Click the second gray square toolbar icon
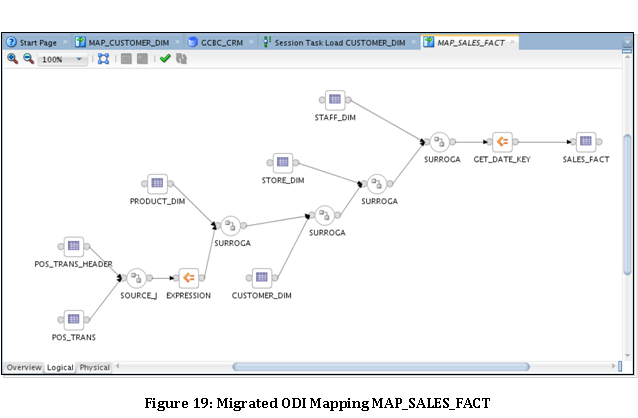Screen dimensions: 638x418 pyautogui.click(x=142, y=59)
